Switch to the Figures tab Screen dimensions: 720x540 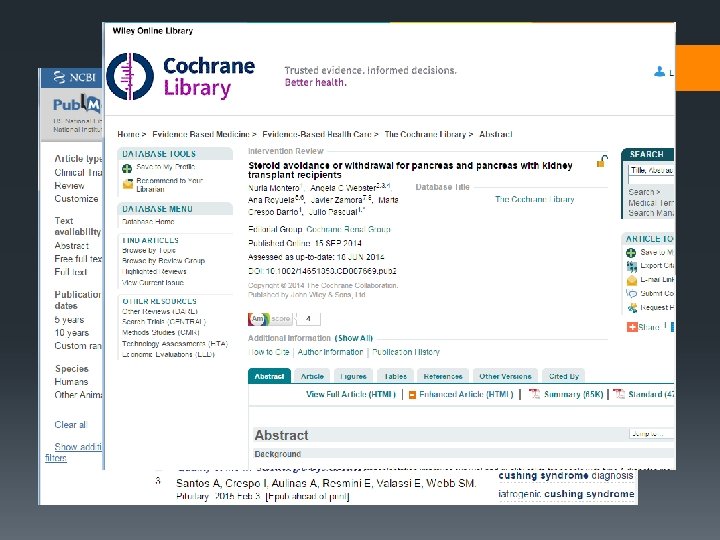click(x=353, y=376)
